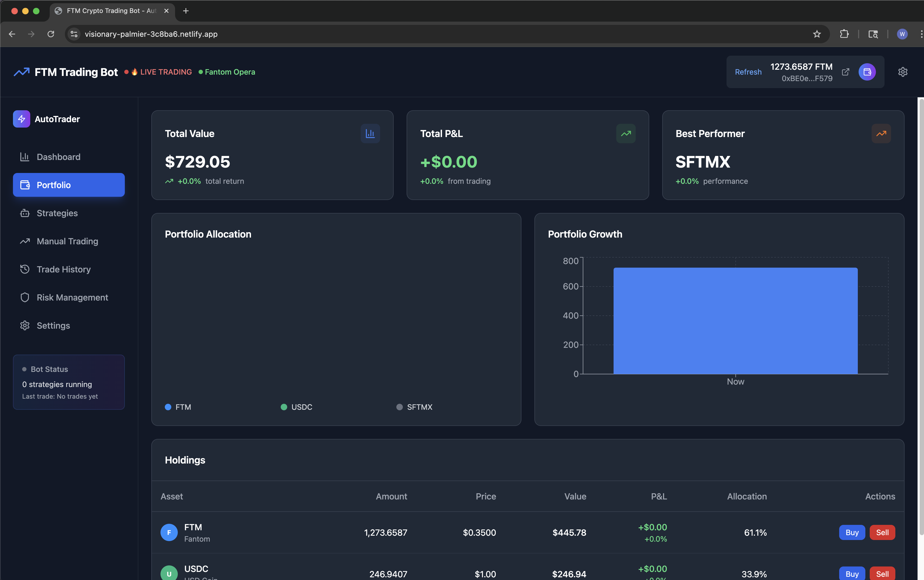This screenshot has height=580, width=924.
Task: Navigate to Trade History
Action: (64, 269)
